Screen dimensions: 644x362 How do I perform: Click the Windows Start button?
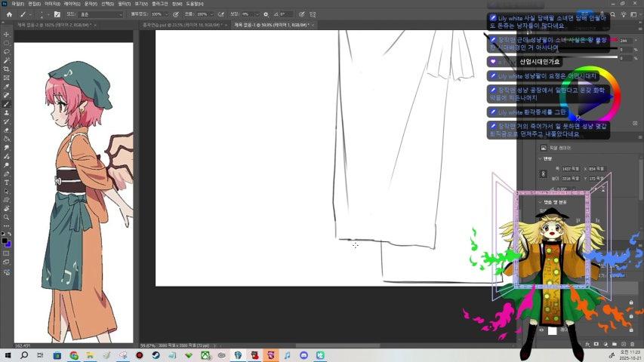(8, 355)
